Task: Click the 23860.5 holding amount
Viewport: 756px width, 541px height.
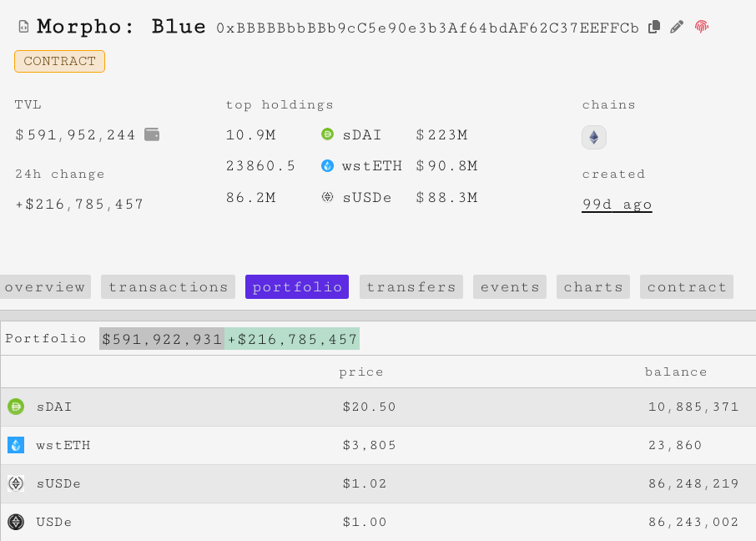Action: coord(260,166)
